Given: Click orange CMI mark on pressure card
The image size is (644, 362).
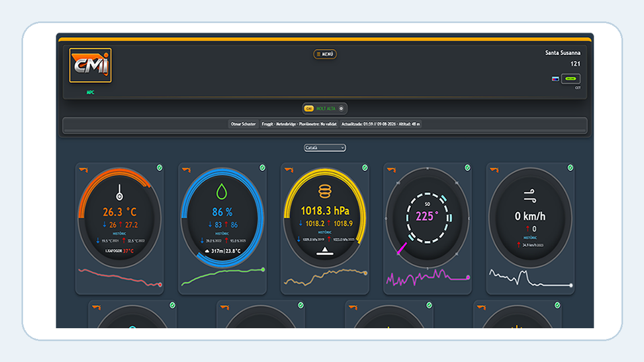Looking at the screenshot, I should pos(288,170).
